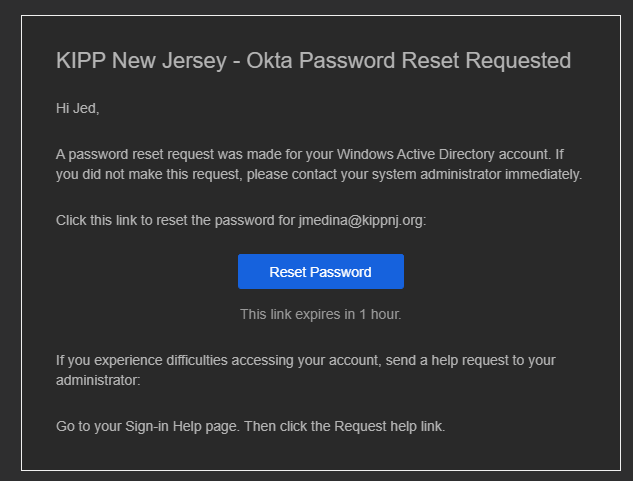Click the jmedina@kippnj.org email address

362,221
